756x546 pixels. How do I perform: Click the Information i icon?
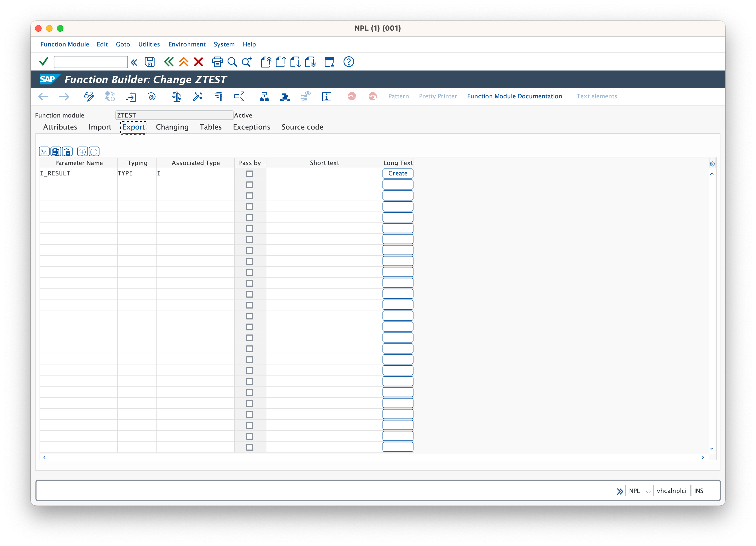(327, 97)
